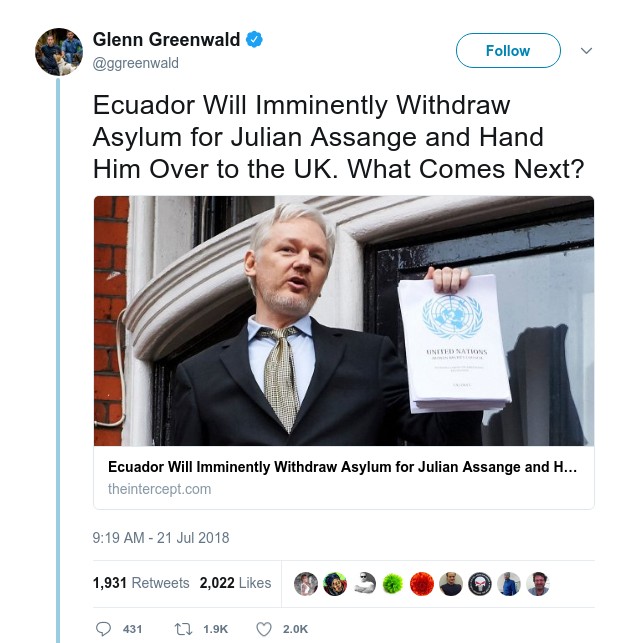Click the heart like icon

pos(264,629)
